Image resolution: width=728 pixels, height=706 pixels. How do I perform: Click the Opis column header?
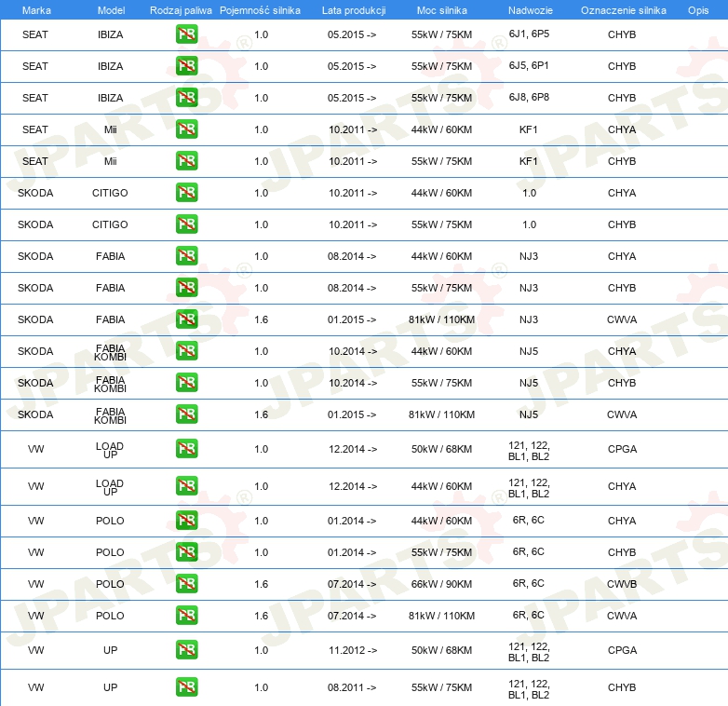pos(698,10)
